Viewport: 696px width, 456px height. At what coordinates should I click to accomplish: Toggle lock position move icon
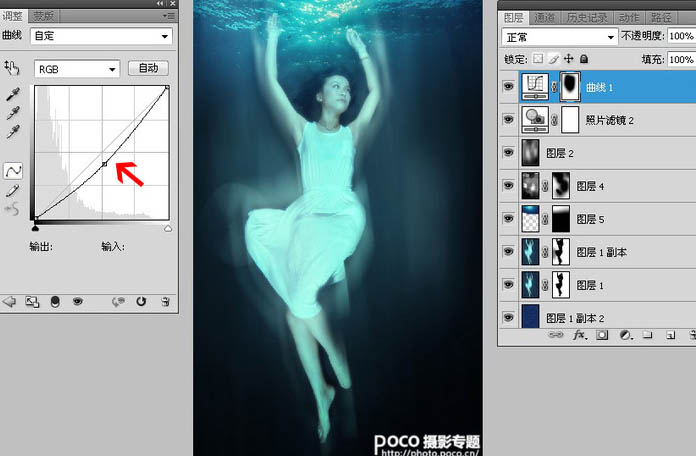point(569,59)
